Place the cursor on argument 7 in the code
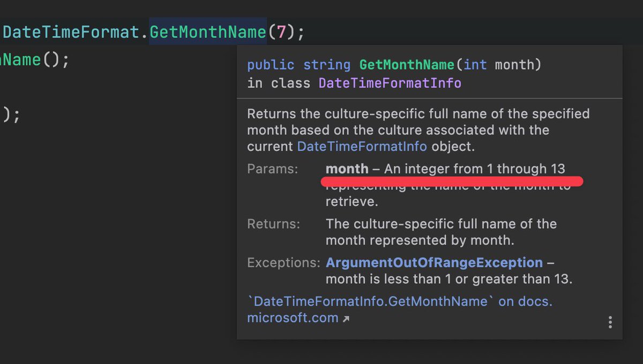Image resolution: width=643 pixels, height=364 pixels. coord(281,32)
